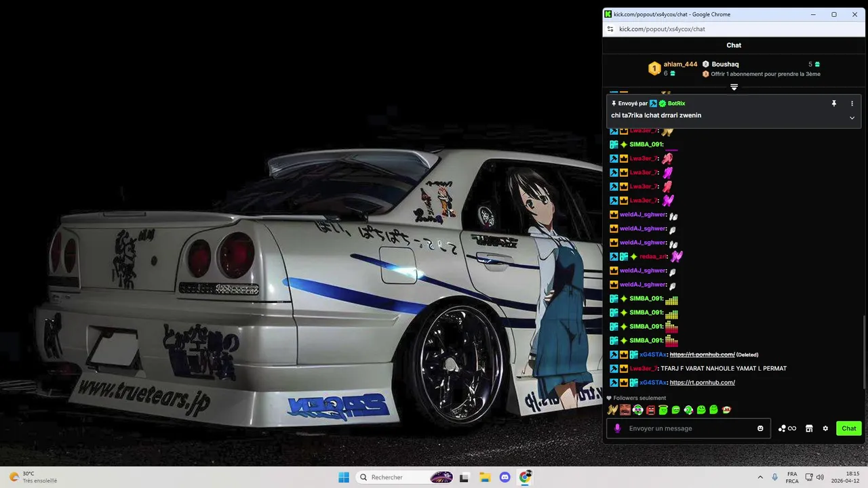Click the taskbar microphone tray icon
Image resolution: width=868 pixels, height=488 pixels.
[775, 477]
